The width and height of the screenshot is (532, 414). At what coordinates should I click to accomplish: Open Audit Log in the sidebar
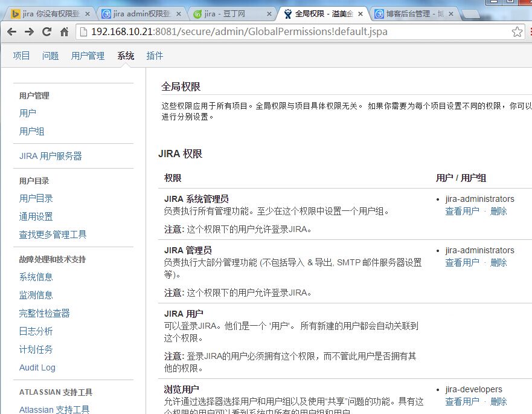(x=37, y=367)
